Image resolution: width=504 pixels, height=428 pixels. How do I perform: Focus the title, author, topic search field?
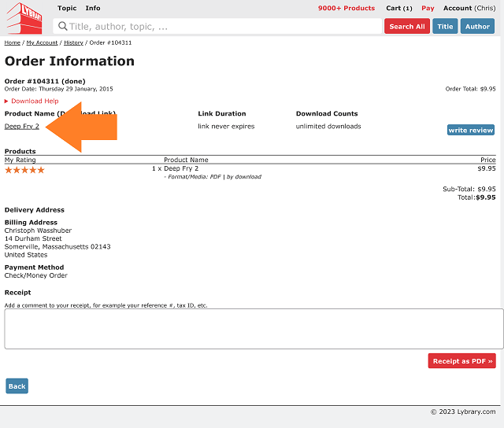click(220, 27)
